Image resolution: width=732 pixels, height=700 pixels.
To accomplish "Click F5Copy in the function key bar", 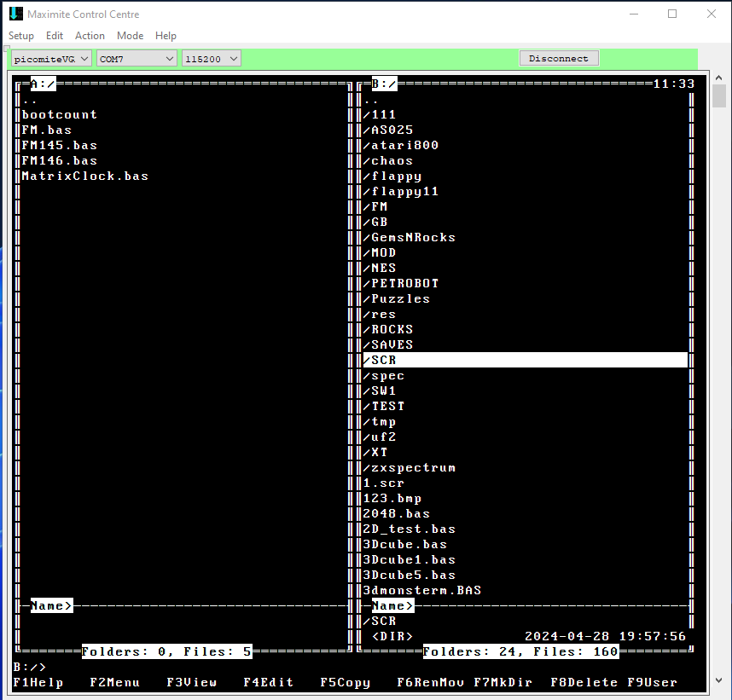I will point(345,682).
